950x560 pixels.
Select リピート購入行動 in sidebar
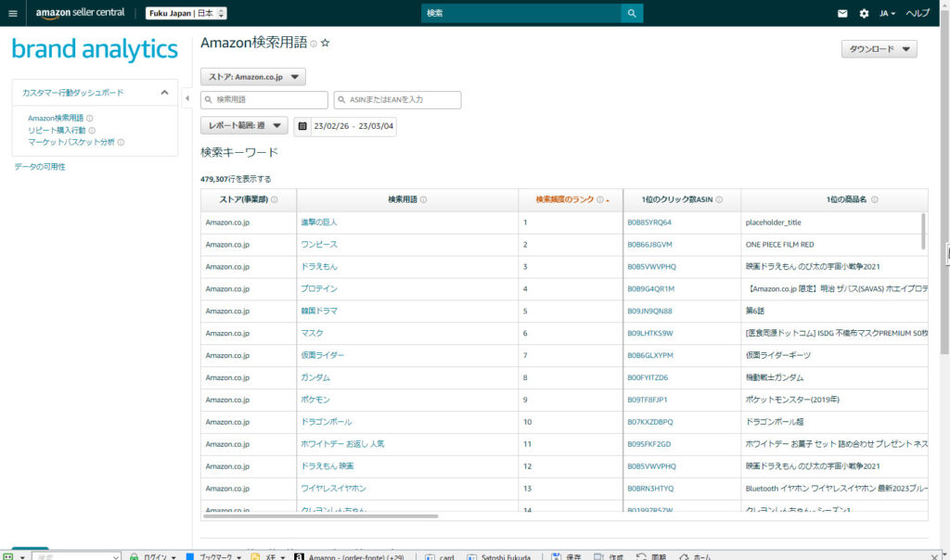(x=57, y=131)
